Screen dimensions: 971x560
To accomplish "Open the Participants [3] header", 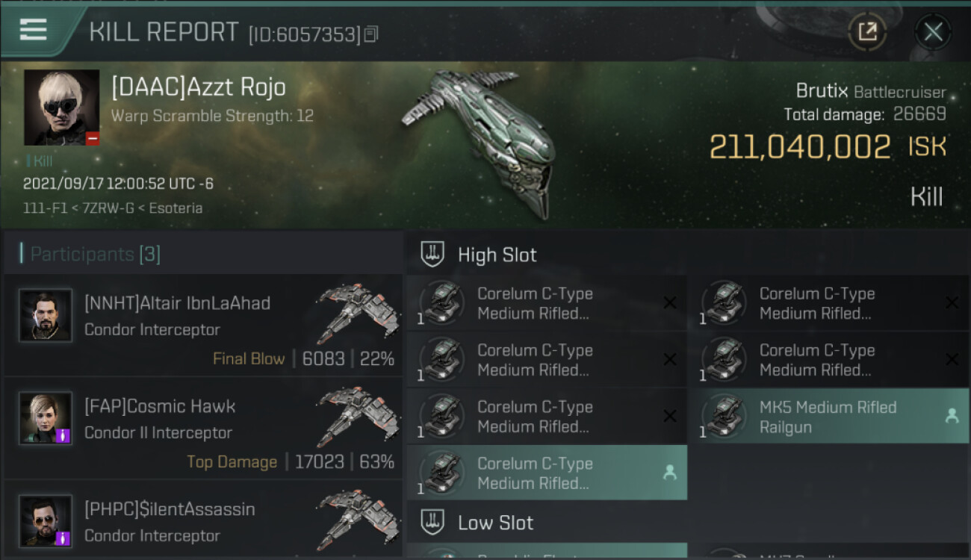I will [95, 254].
